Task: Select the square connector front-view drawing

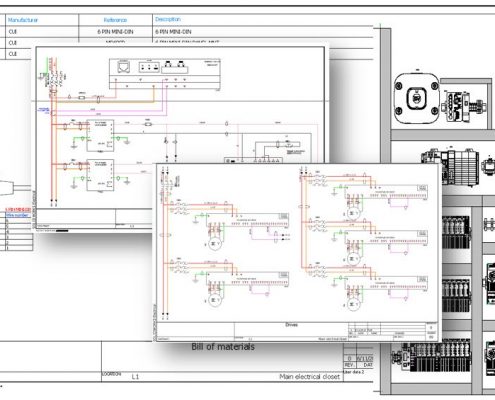Action: click(416, 98)
